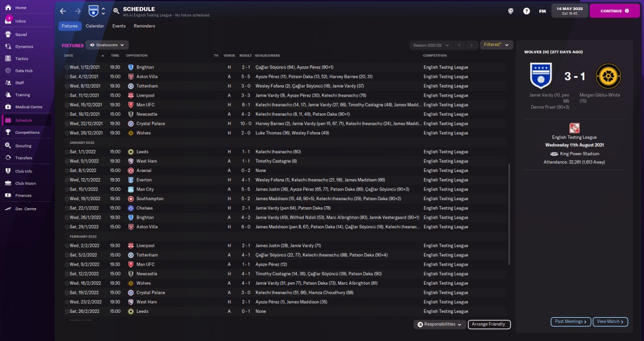Go to the previous season with the left chevron
Viewport: 644px width, 341px height.
(x=459, y=45)
